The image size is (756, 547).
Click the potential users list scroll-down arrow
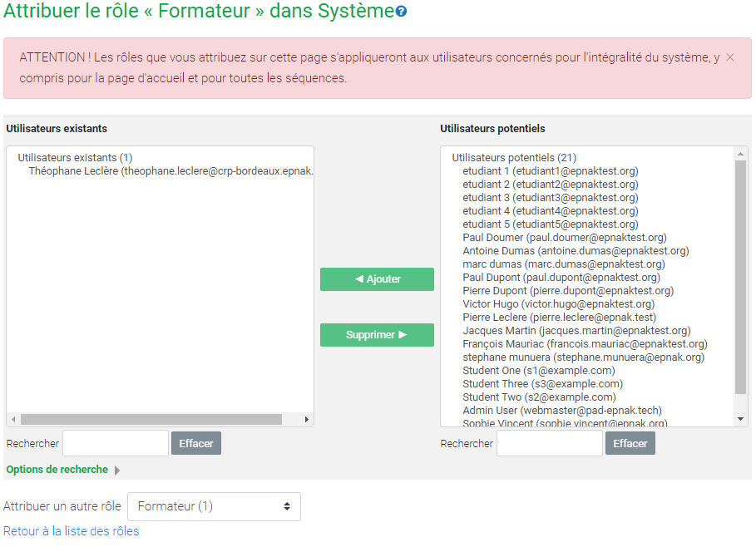tap(740, 419)
